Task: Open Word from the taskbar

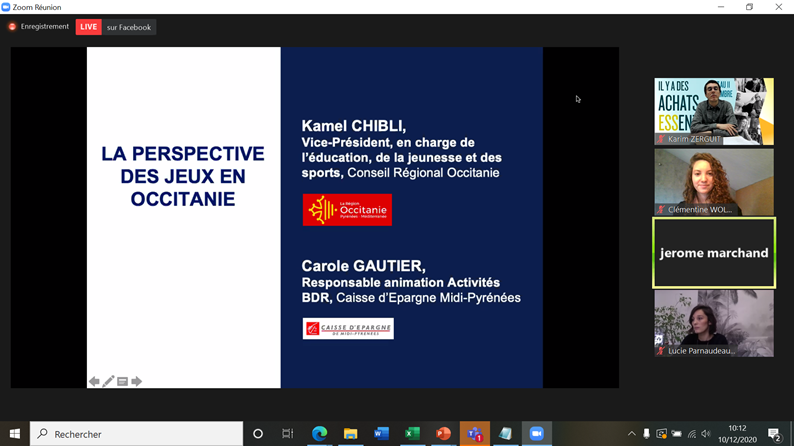Action: pos(381,434)
